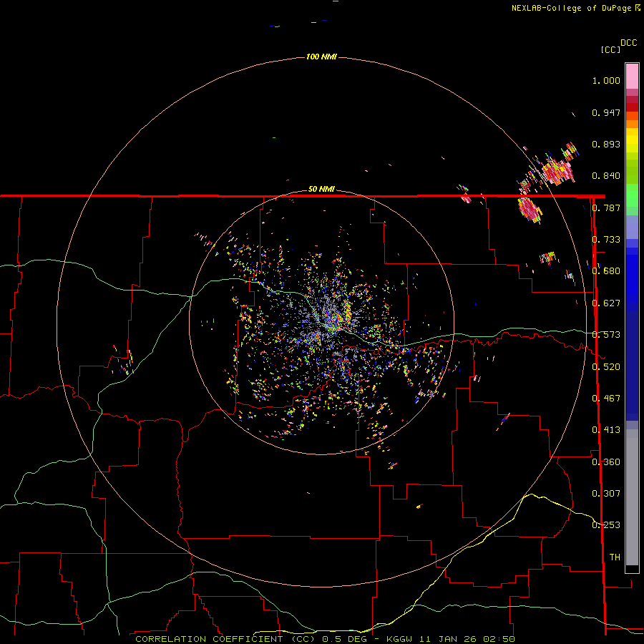Click the 1.000 value on the color scale
Screen dimensions: 644x644
click(606, 80)
